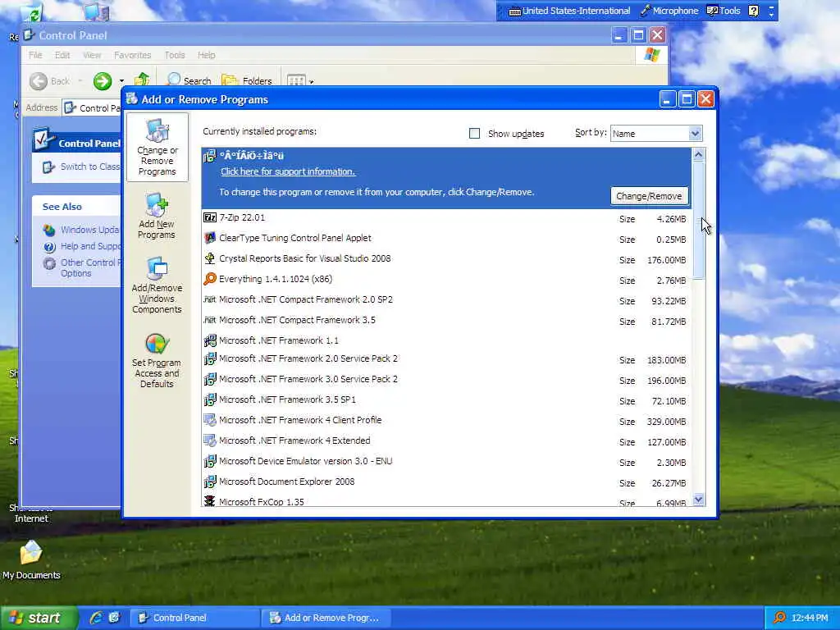Select the Everything 1.4.1.1024 (x86) row
The width and height of the screenshot is (840, 630).
pos(446,279)
